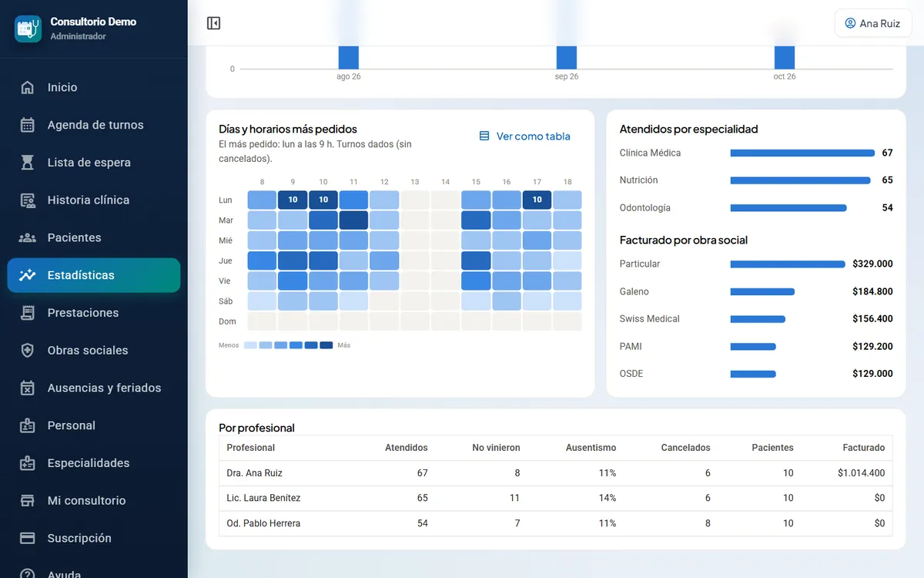Click the ago 26 chart bar
Image resolution: width=924 pixels, height=578 pixels.
349,57
